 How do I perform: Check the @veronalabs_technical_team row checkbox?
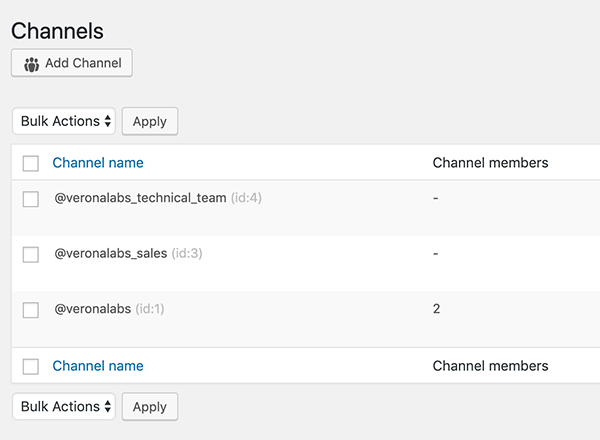point(31,199)
